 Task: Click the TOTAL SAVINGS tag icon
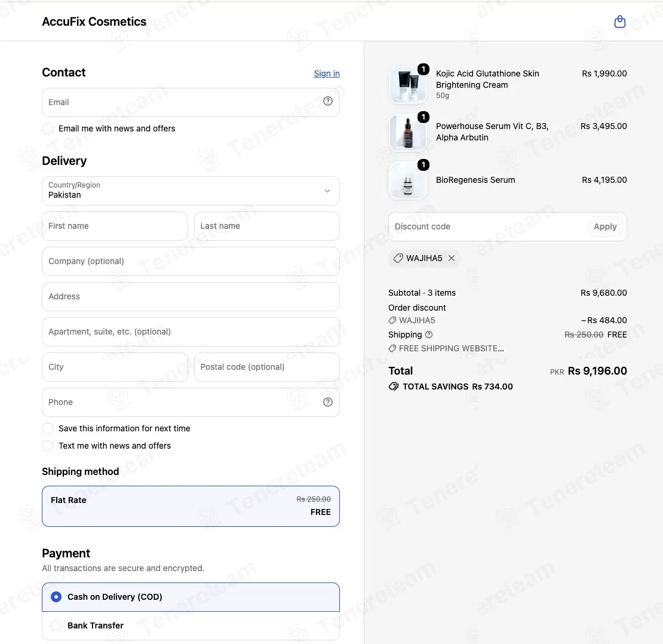tap(393, 387)
